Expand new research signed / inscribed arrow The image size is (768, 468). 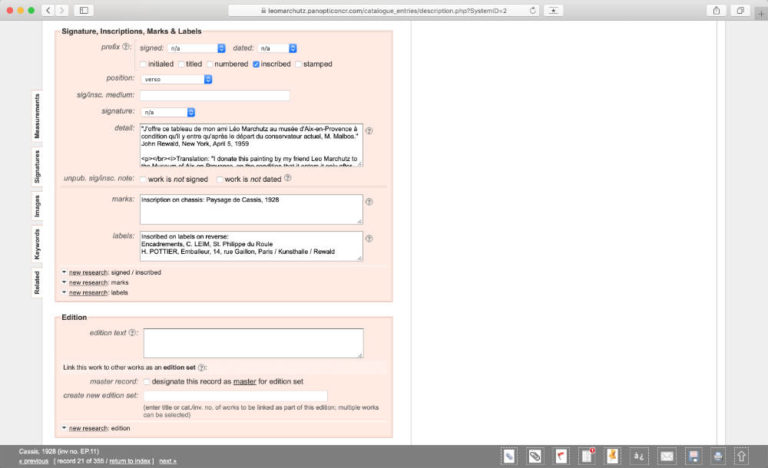click(x=64, y=271)
